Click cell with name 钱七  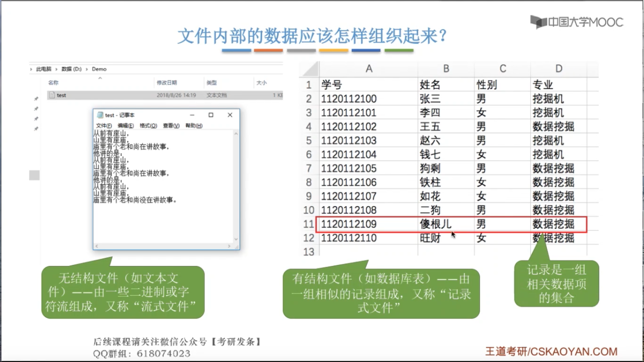446,155
